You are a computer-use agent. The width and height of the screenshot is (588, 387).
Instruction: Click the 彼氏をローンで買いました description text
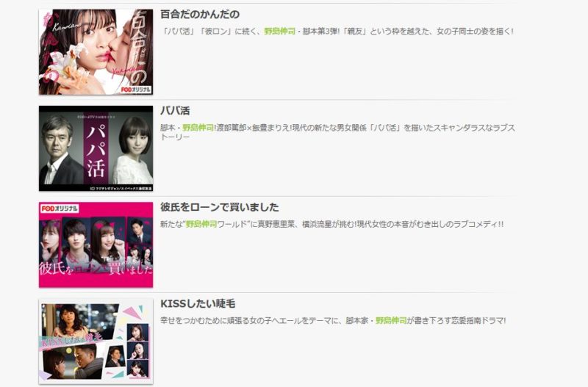(332, 225)
